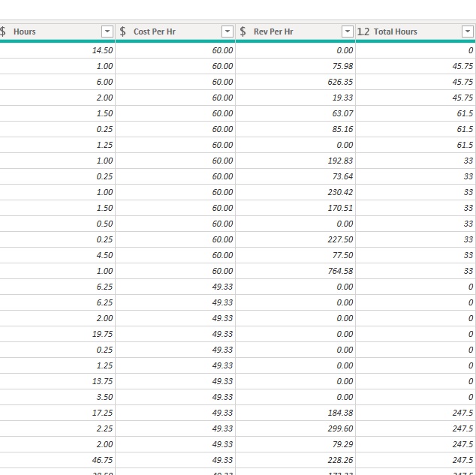
Task: Open the Cost Per Hr filter dropdown
Action: (227, 32)
